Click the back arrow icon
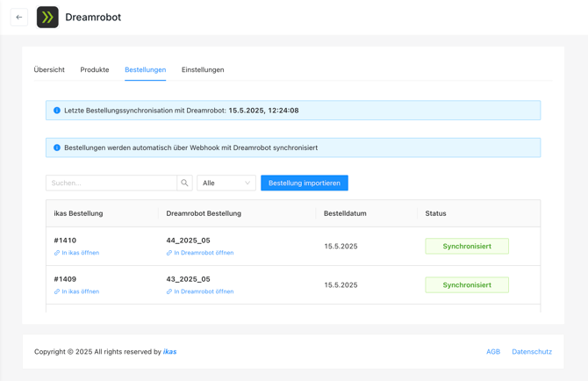This screenshot has height=381, width=588. 19,18
